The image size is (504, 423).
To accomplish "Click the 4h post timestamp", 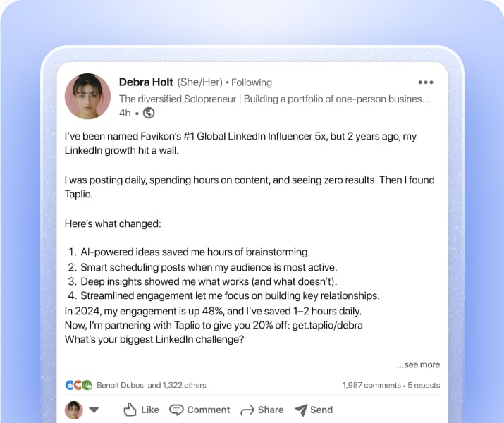I will [125, 113].
